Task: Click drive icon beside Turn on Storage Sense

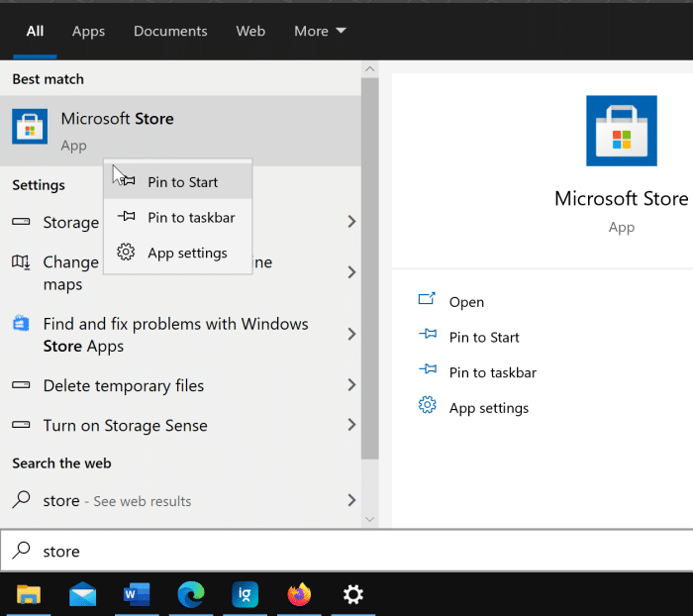Action: point(21,425)
